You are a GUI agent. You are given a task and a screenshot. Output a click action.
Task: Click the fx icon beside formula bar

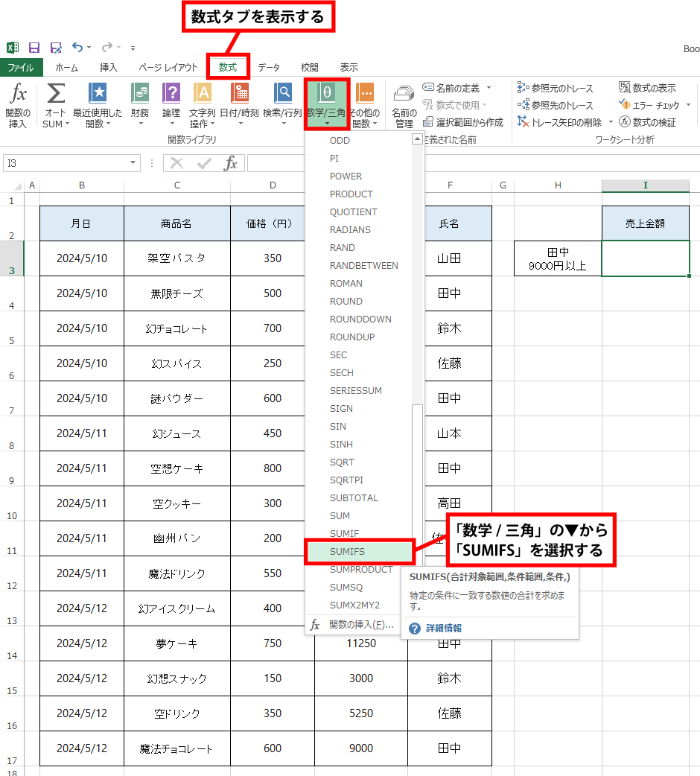click(231, 163)
